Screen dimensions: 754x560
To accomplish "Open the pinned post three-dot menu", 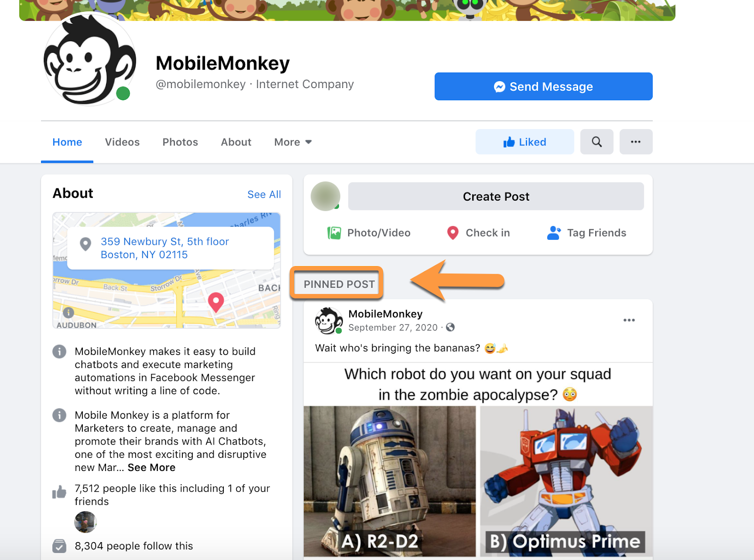I will 629,320.
